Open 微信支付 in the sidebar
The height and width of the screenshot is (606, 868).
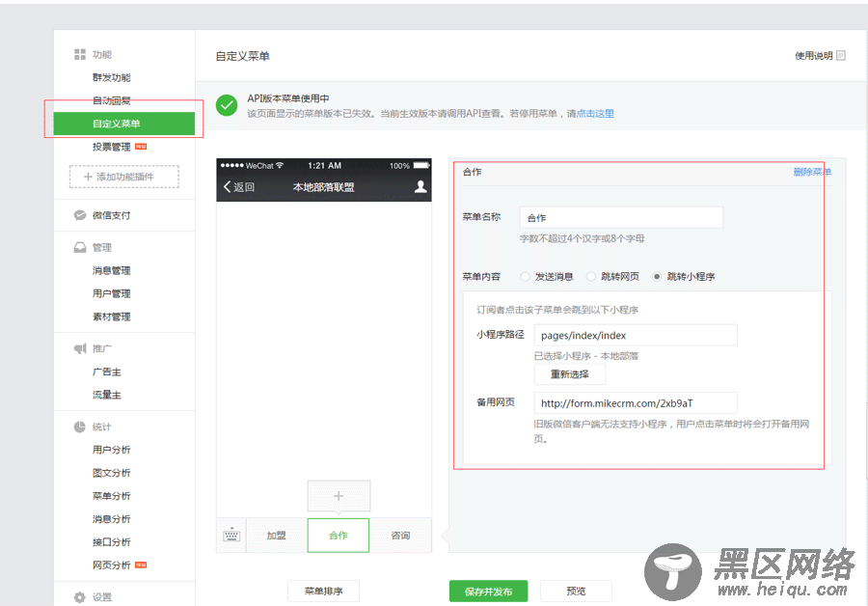pyautogui.click(x=111, y=215)
